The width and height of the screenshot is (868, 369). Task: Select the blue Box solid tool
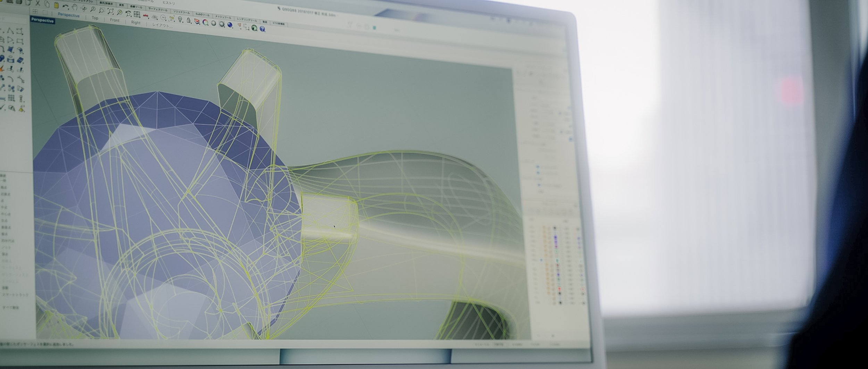[20, 60]
